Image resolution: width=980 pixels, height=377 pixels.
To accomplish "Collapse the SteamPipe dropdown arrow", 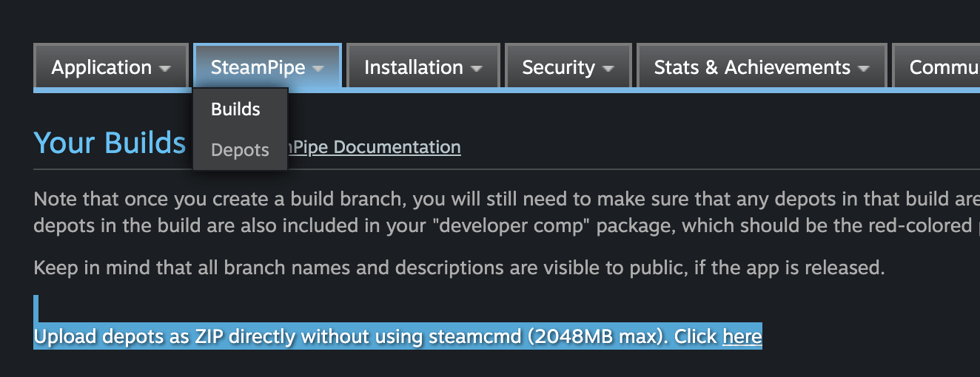I will click(318, 69).
